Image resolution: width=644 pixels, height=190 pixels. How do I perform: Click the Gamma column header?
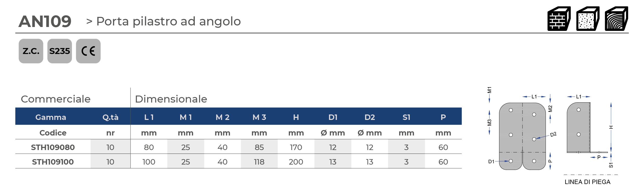pyautogui.click(x=51, y=117)
